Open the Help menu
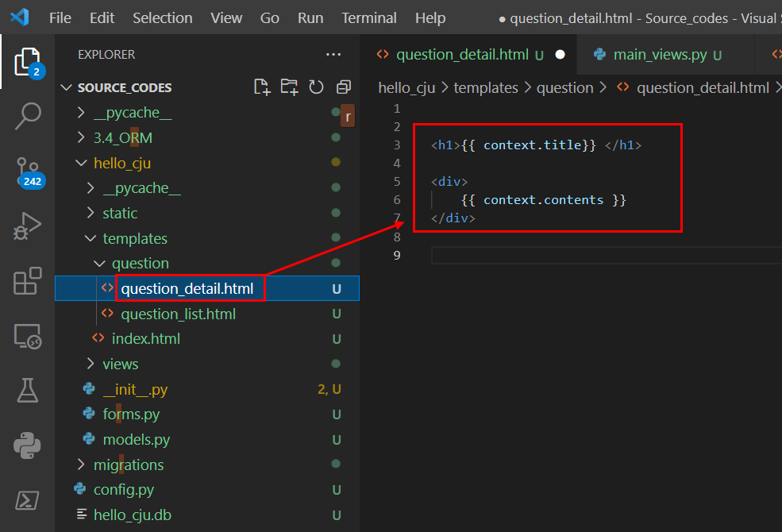The height and width of the screenshot is (532, 782). pyautogui.click(x=430, y=18)
